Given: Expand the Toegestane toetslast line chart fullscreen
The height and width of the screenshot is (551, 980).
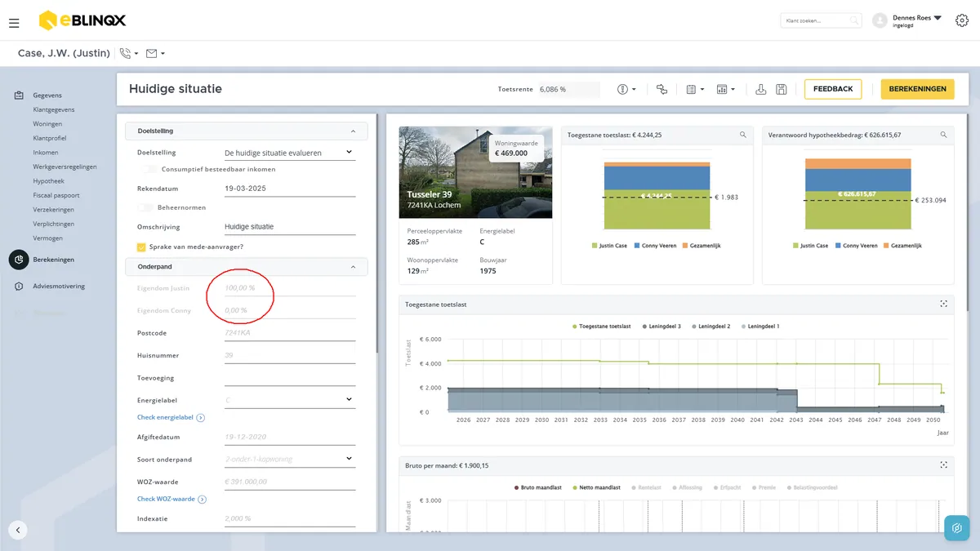Looking at the screenshot, I should (943, 304).
